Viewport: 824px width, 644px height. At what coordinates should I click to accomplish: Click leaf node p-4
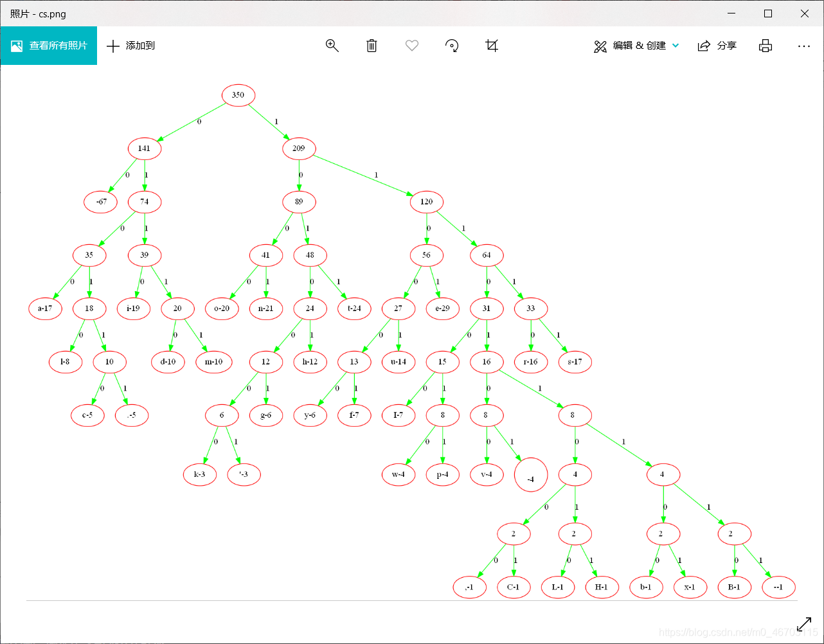click(x=442, y=475)
